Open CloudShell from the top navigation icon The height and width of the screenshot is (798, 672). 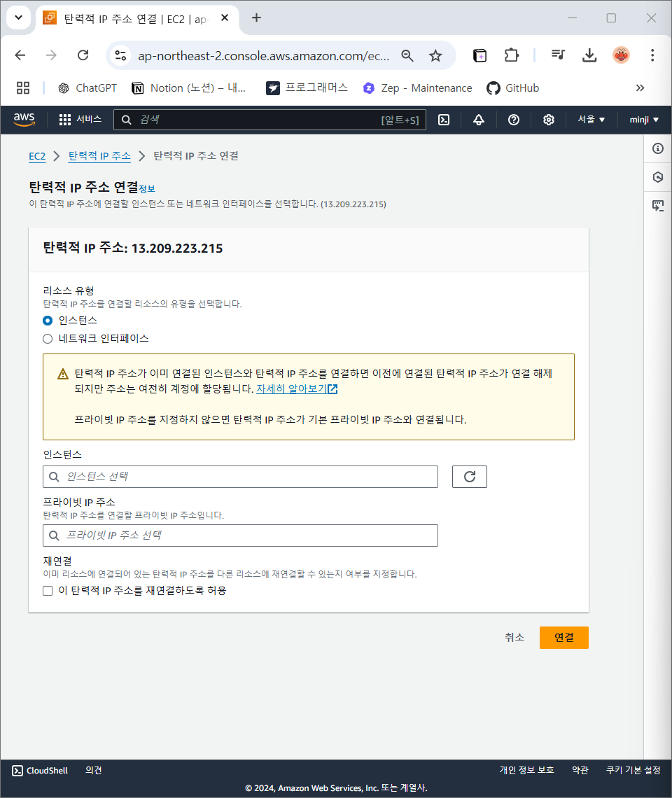444,120
